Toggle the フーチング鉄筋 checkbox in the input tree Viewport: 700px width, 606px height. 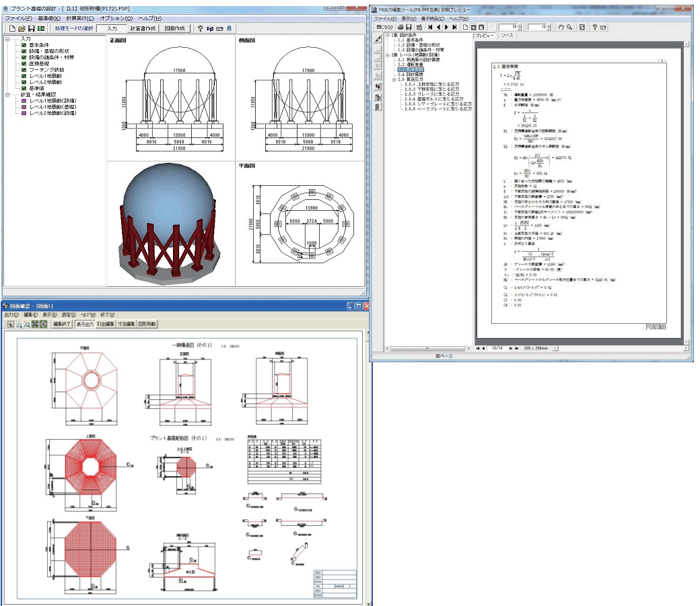coord(24,70)
